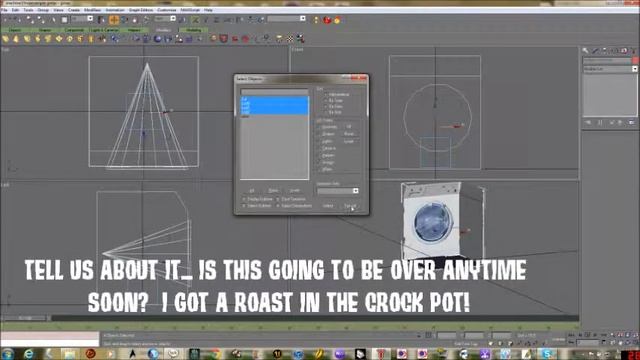Click the Select by Name toolbar icon
Viewport: 640px width, 360px height.
pos(101,19)
